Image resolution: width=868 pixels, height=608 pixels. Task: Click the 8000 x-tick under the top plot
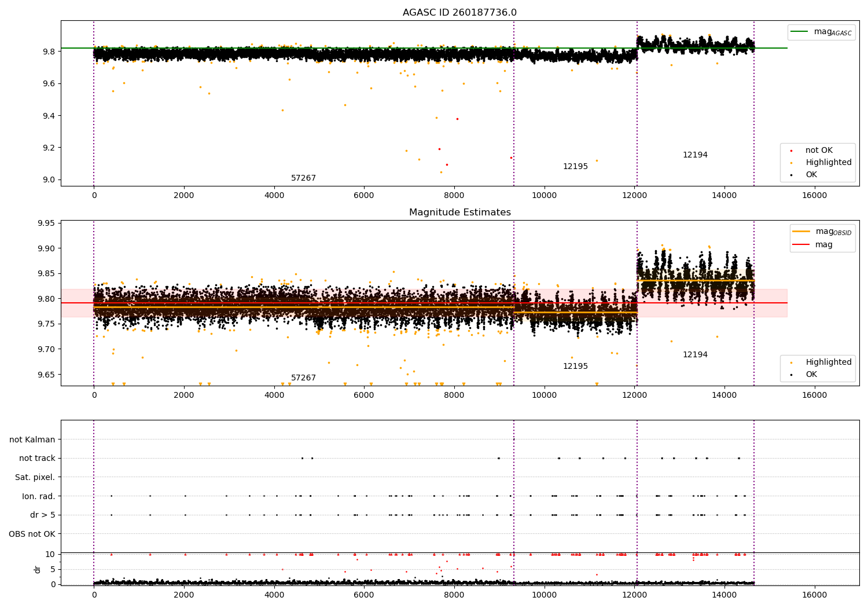[x=454, y=196]
